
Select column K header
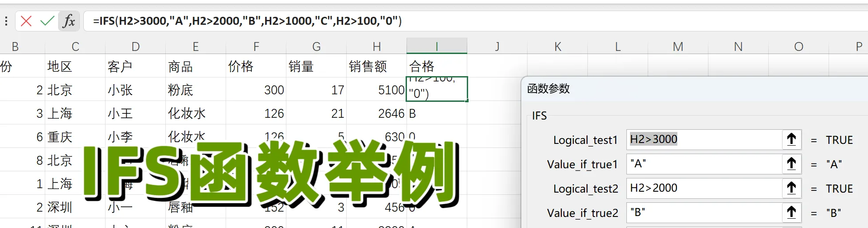click(x=558, y=46)
